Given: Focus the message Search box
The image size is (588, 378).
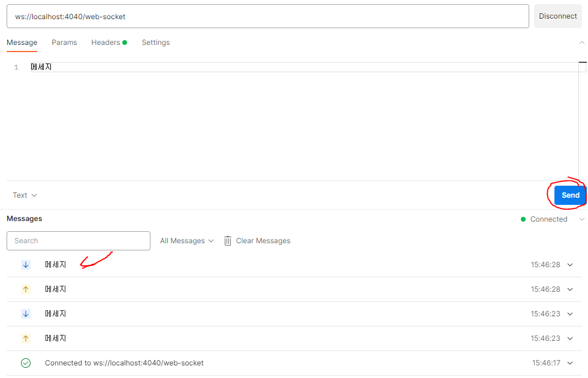Looking at the screenshot, I should pos(79,241).
